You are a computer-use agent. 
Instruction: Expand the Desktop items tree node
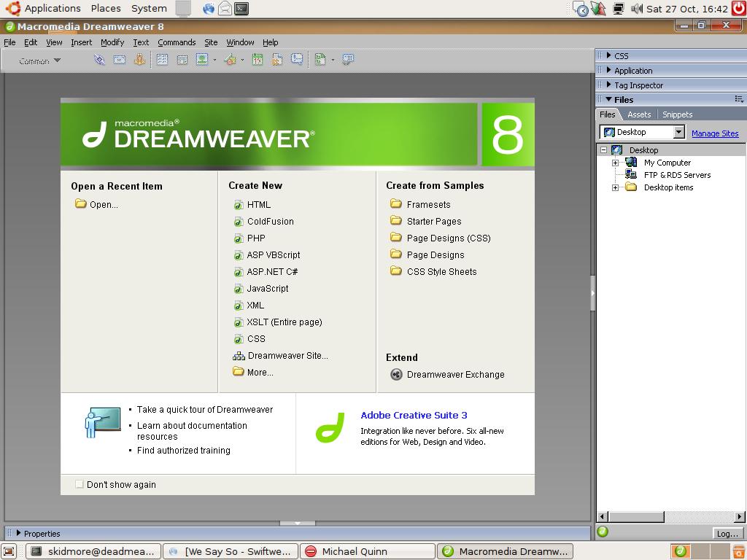pyautogui.click(x=615, y=187)
